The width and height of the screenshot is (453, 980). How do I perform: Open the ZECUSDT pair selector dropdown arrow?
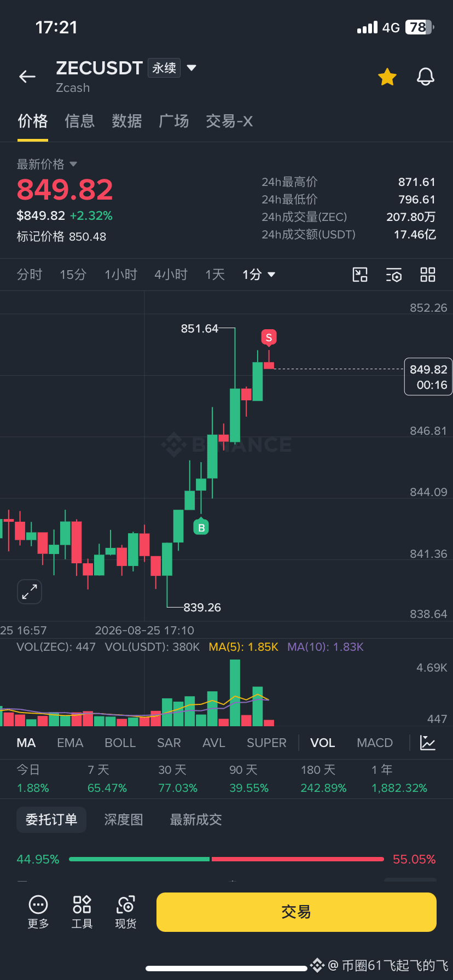pos(191,68)
